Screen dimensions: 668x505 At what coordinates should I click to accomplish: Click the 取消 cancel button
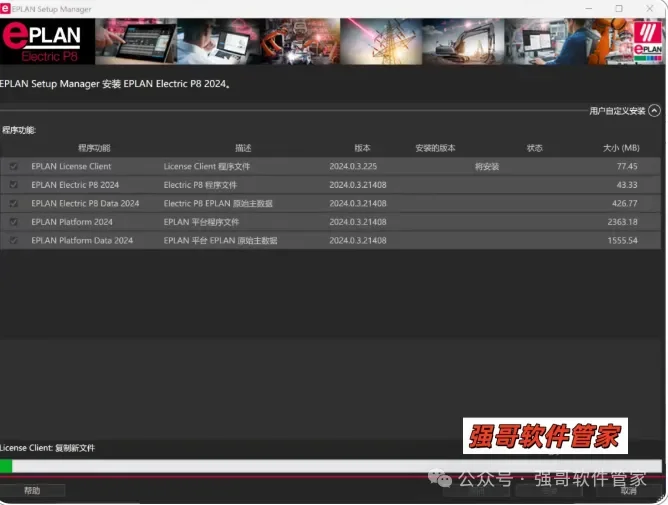pyautogui.click(x=628, y=491)
